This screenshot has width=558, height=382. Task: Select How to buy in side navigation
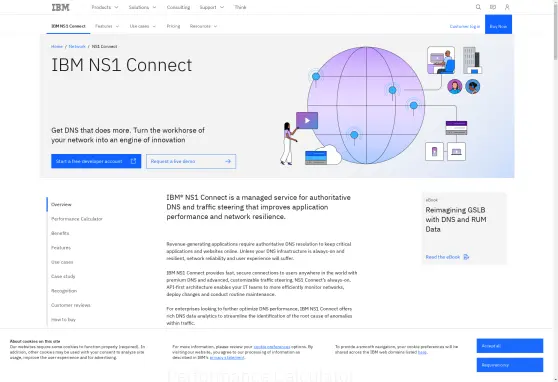(x=63, y=319)
